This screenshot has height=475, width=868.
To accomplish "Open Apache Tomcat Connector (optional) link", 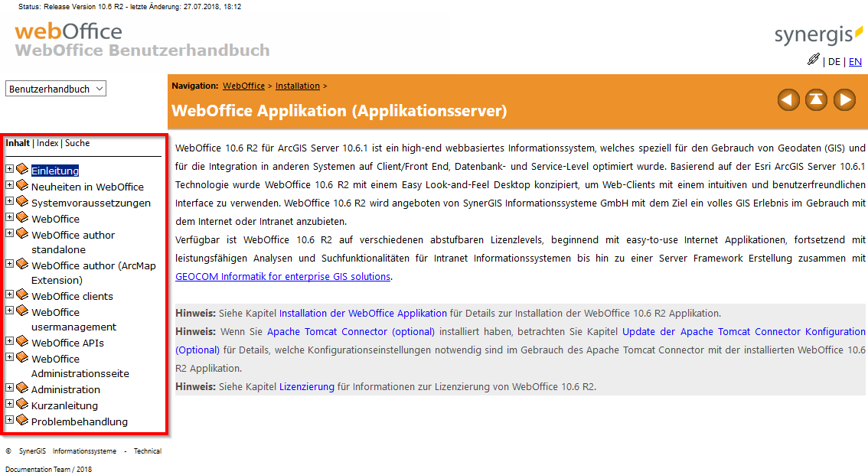I will point(351,331).
